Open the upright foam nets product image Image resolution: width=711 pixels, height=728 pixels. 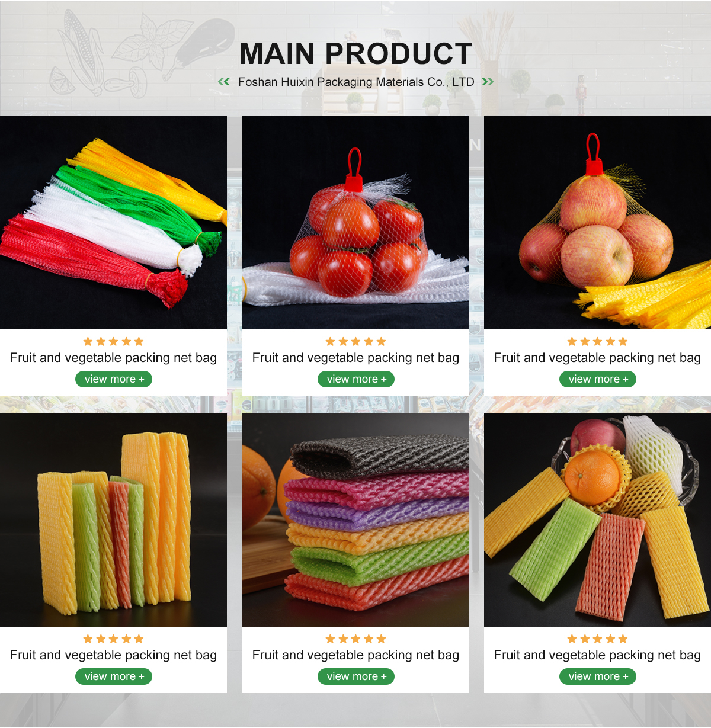(113, 519)
